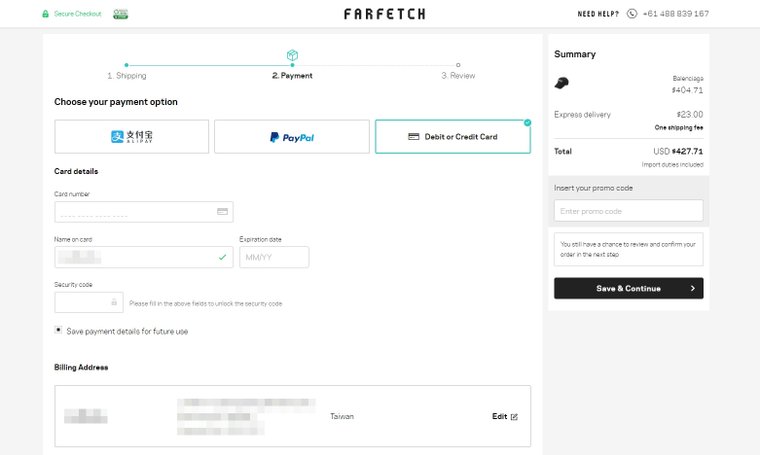Screen dimensions: 760x455
Task: Click the Farfetch logo in the header
Action: (385, 14)
